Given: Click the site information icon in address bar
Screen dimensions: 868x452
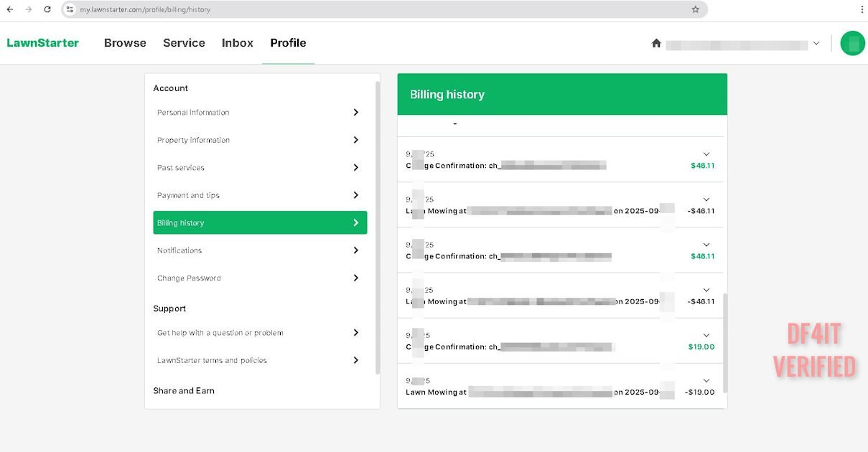Looking at the screenshot, I should [x=70, y=9].
